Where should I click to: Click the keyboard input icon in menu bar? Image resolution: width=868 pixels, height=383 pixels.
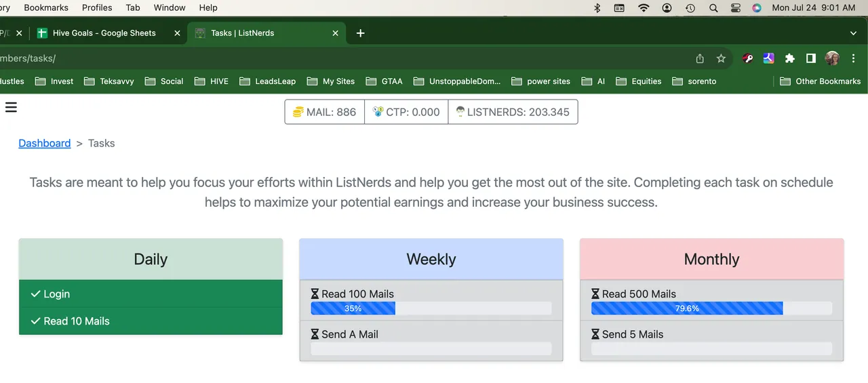(x=619, y=8)
